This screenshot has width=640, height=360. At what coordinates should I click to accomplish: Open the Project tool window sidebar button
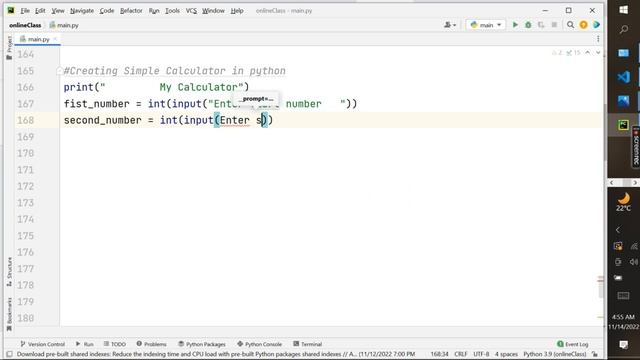9,48
